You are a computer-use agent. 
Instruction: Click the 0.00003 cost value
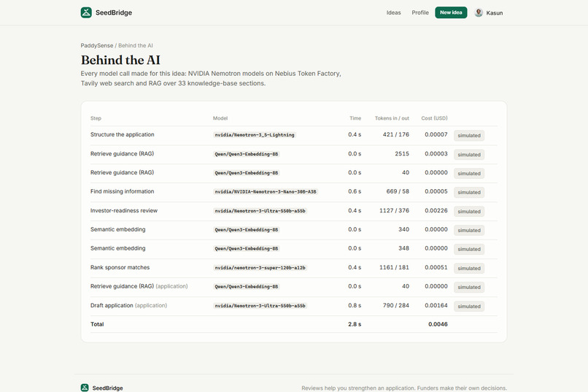436,153
